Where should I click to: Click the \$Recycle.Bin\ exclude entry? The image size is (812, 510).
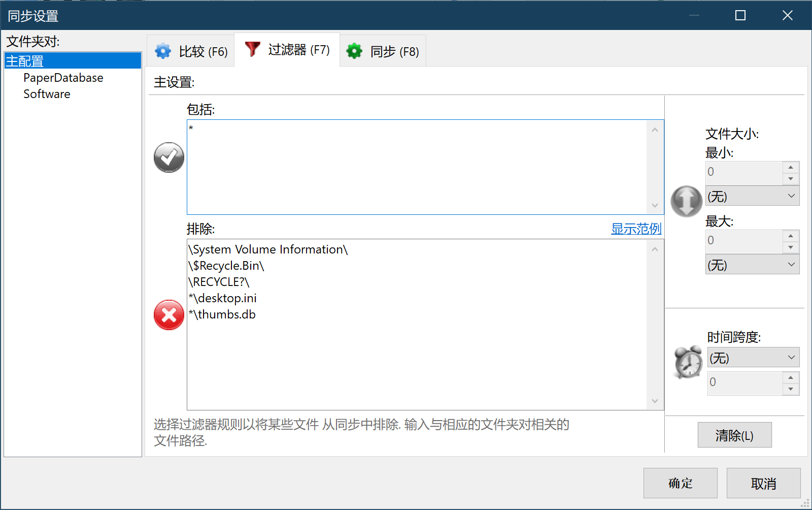pyautogui.click(x=226, y=266)
